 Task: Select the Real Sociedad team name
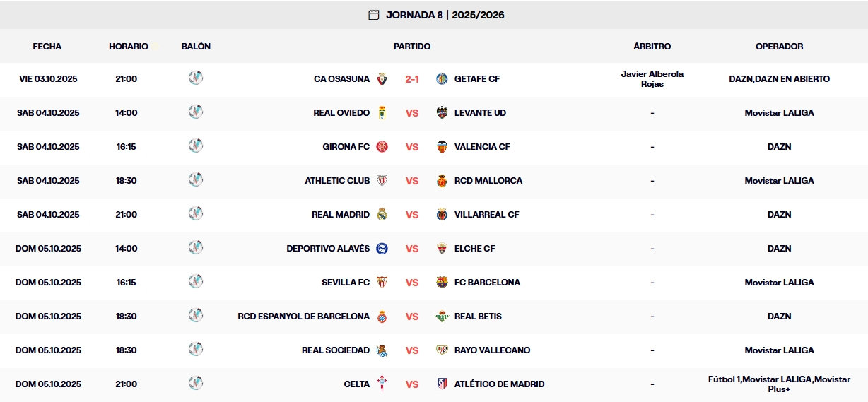point(336,350)
